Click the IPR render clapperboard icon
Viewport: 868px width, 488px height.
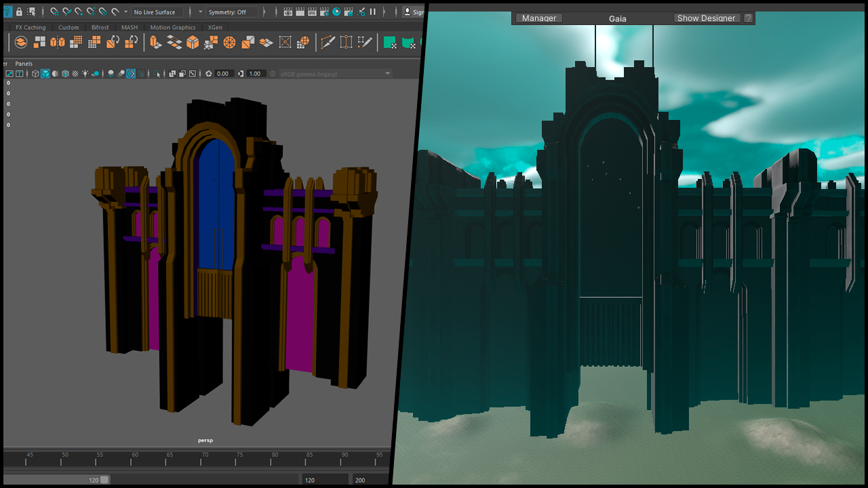(x=312, y=12)
